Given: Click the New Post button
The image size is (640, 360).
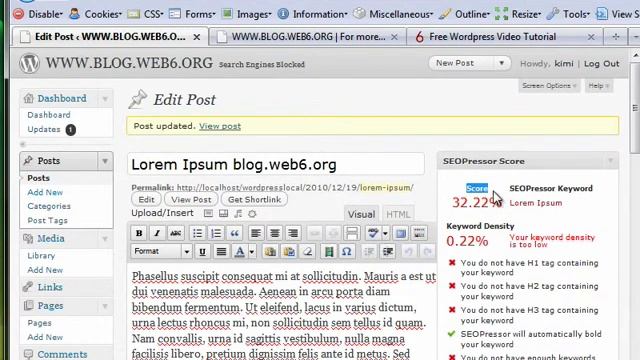Looking at the screenshot, I should click(455, 63).
